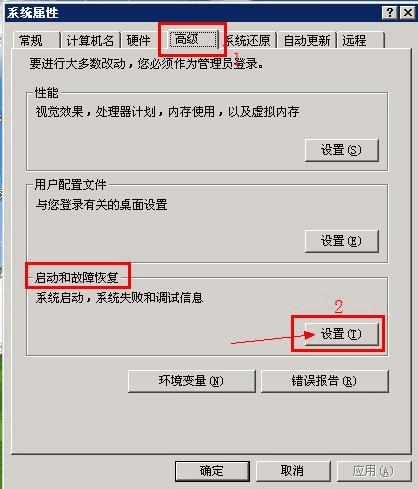The height and width of the screenshot is (489, 418).
Task: Click the 性能 group label
Action: [46, 93]
